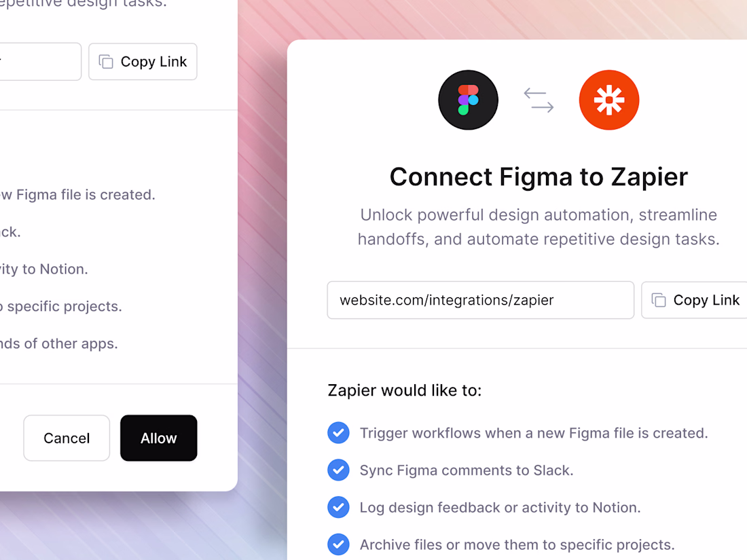Screen dimensions: 747x560
Task: Click the bidirectional arrows between logos
Action: pos(539,100)
